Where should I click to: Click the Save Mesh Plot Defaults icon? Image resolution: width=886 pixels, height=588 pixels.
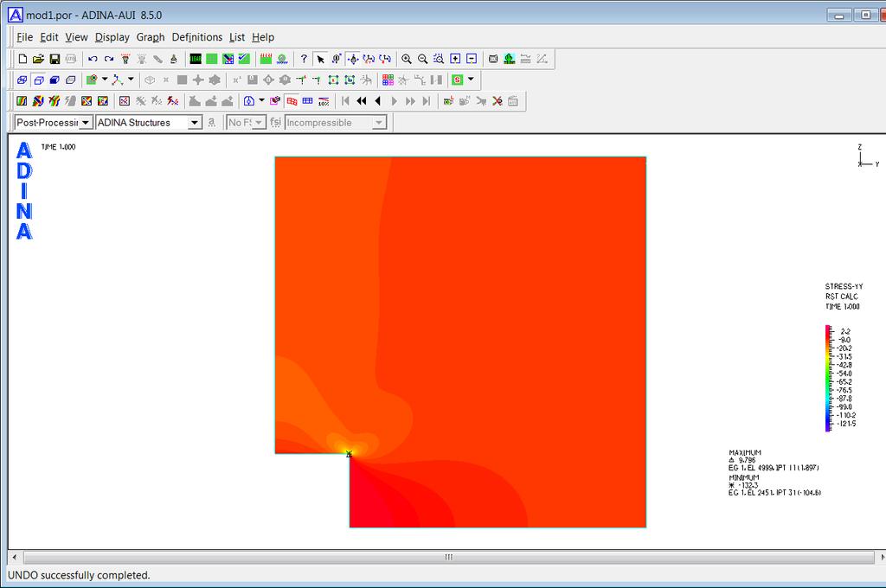[x=244, y=59]
